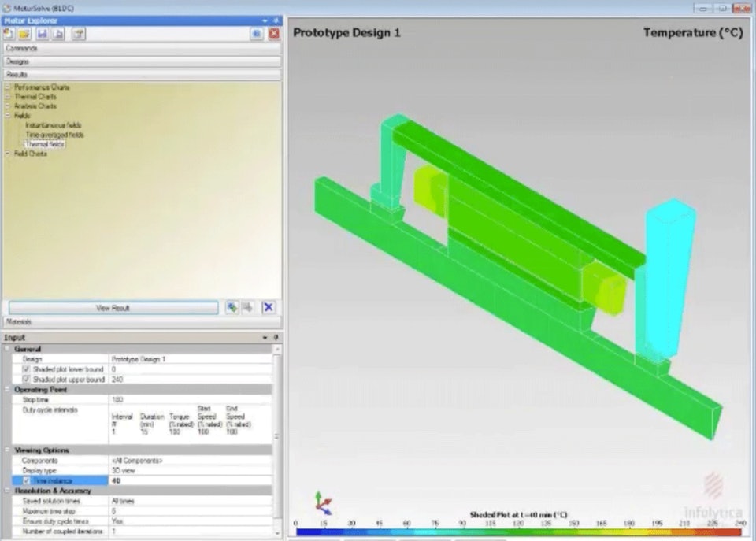The image size is (756, 541).
Task: Select Thermal fields in the tree
Action: tap(45, 144)
